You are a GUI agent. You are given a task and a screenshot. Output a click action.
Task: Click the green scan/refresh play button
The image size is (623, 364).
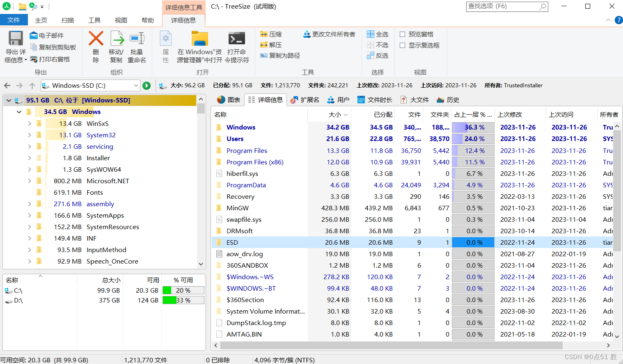(x=147, y=86)
